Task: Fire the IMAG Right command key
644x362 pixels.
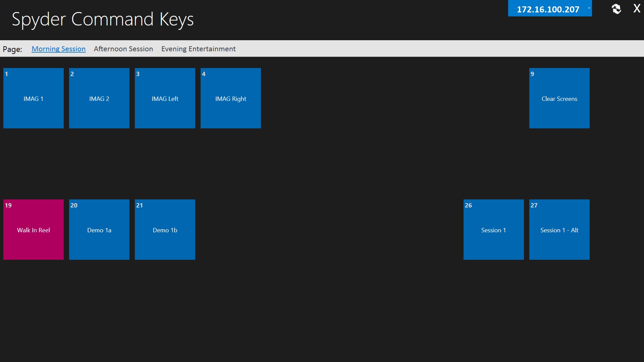Action: 231,98
